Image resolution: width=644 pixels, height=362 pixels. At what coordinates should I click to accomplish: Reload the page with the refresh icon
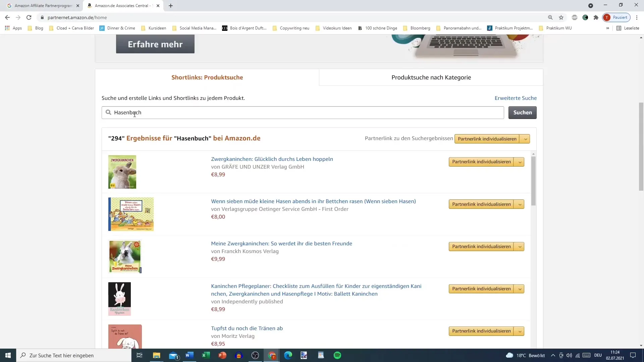click(29, 17)
